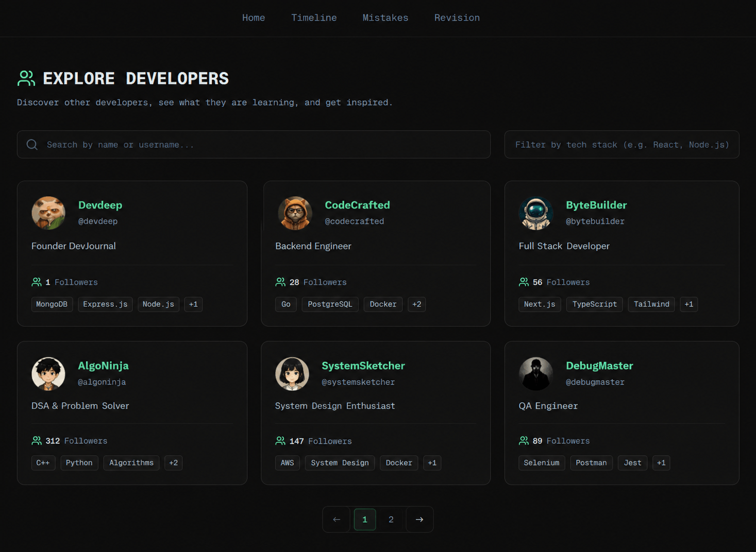Focus the filter by tech stack field
756x552 pixels.
pos(621,145)
